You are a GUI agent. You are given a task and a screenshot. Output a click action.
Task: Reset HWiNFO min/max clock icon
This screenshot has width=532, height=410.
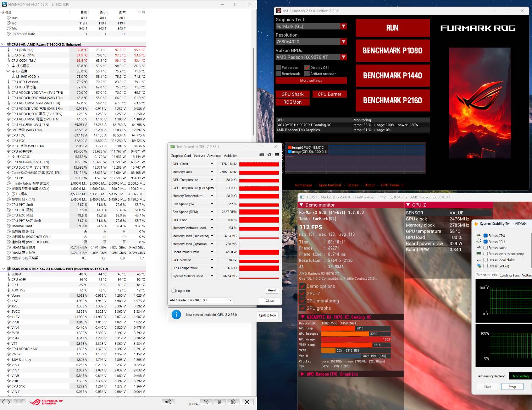206,402
